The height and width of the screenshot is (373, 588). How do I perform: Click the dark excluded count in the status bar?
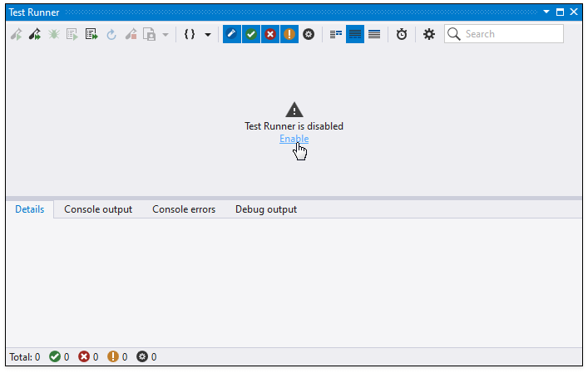pos(146,357)
